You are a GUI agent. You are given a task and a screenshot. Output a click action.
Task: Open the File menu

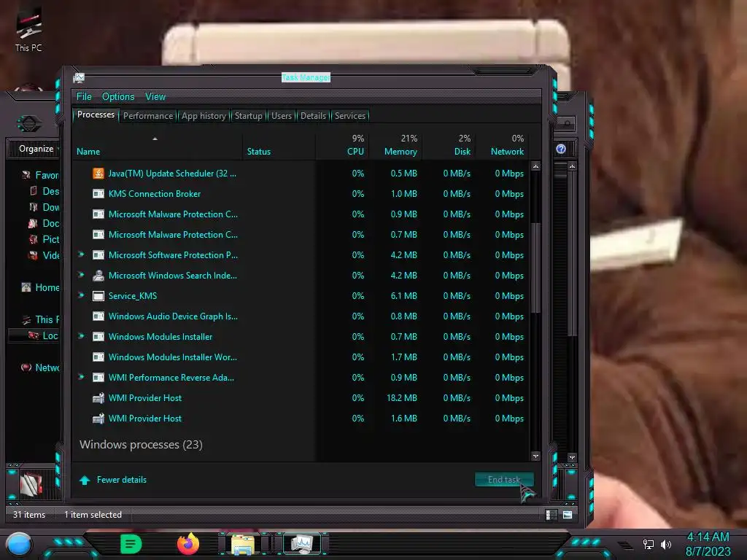84,97
